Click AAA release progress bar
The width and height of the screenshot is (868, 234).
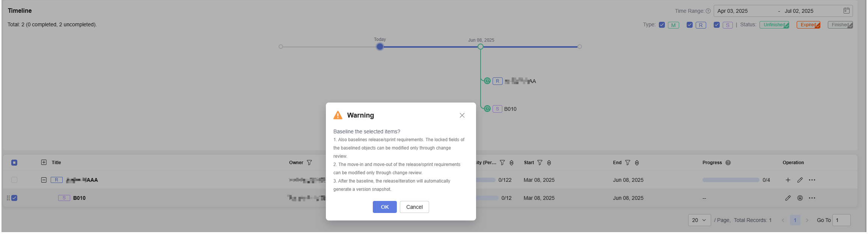[731, 180]
